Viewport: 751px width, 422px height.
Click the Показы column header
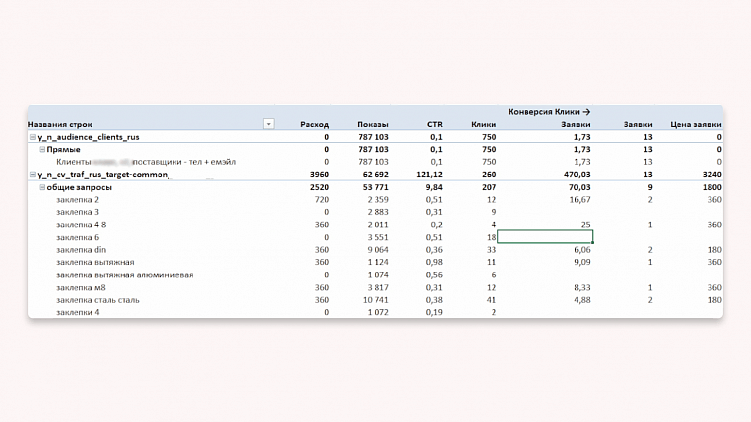pyautogui.click(x=373, y=124)
